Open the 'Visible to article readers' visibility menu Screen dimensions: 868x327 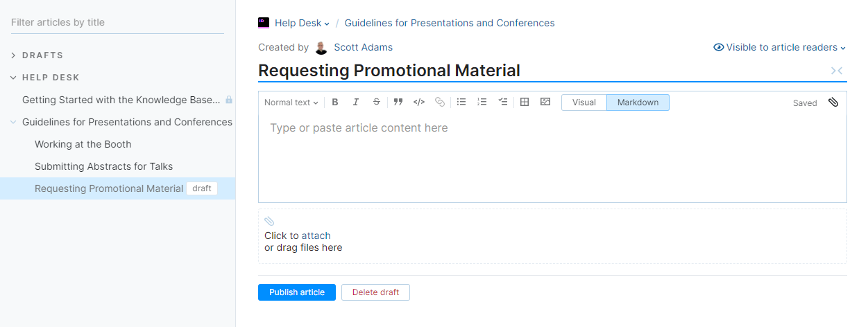(780, 48)
